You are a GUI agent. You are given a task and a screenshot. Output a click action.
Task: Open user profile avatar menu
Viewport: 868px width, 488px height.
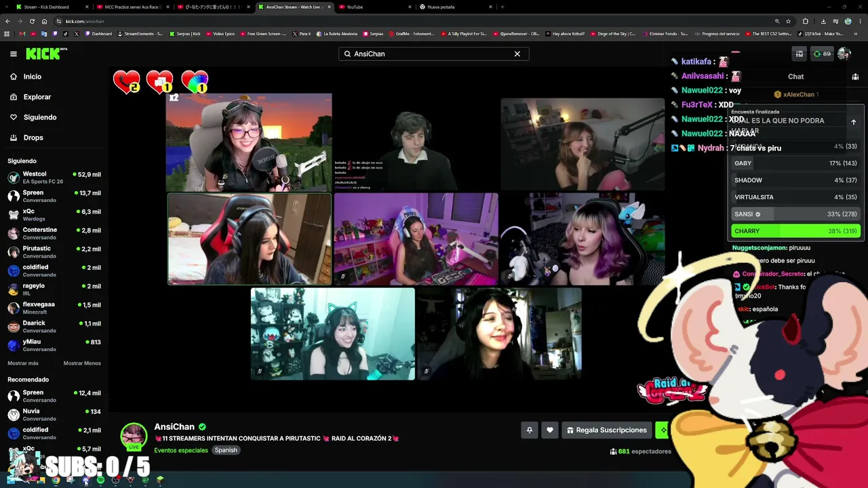pyautogui.click(x=844, y=54)
